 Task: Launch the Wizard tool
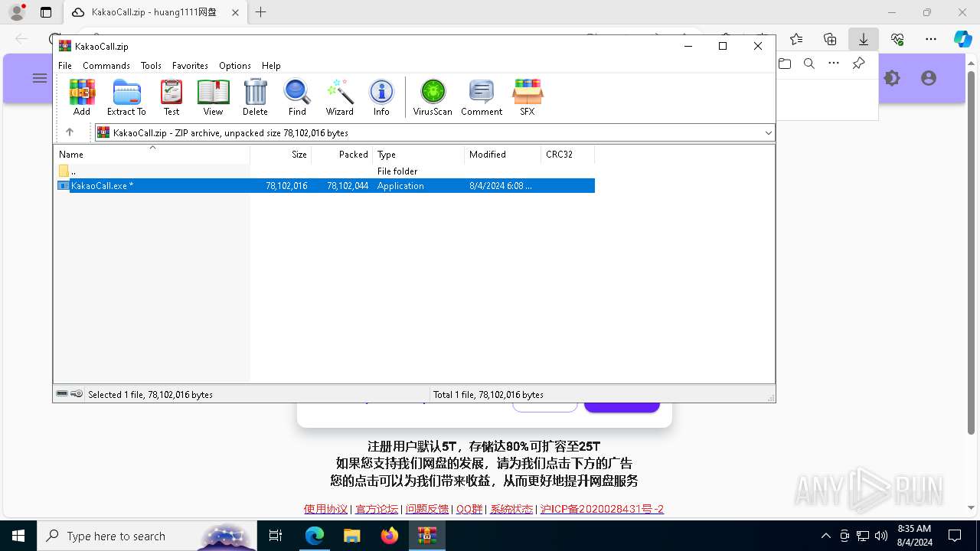(x=339, y=97)
